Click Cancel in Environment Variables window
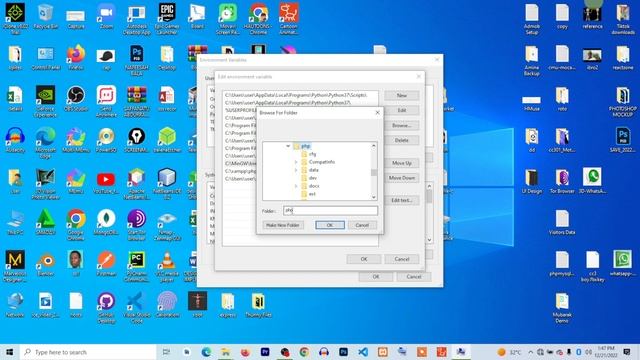 (x=414, y=276)
